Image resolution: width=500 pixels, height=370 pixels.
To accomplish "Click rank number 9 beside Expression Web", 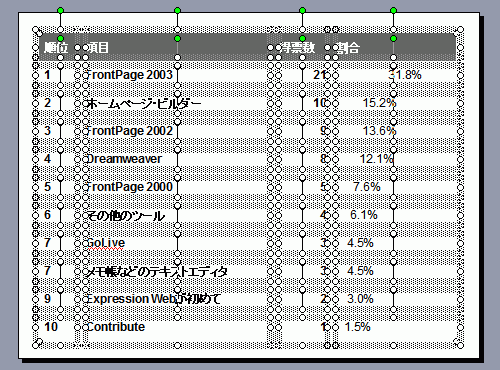I will tap(47, 299).
